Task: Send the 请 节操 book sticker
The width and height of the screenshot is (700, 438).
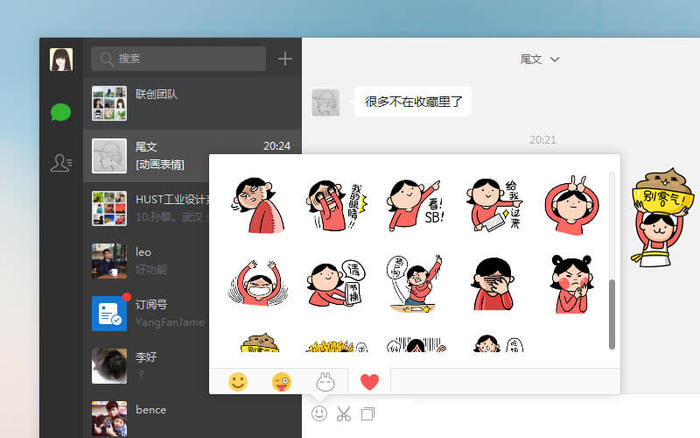Action: tap(336, 284)
